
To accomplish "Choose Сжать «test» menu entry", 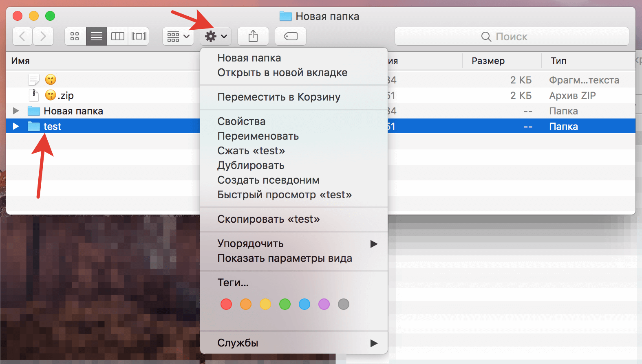I will pyautogui.click(x=251, y=151).
